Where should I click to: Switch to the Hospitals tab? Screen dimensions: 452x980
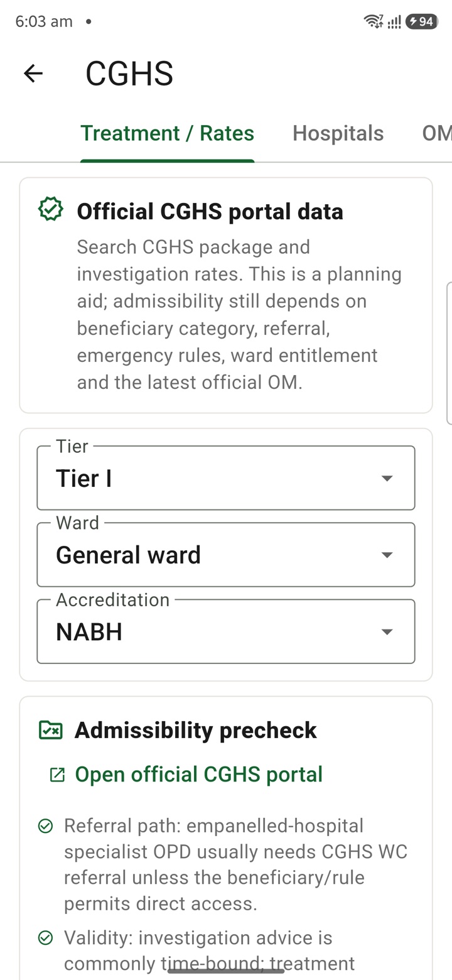point(338,133)
